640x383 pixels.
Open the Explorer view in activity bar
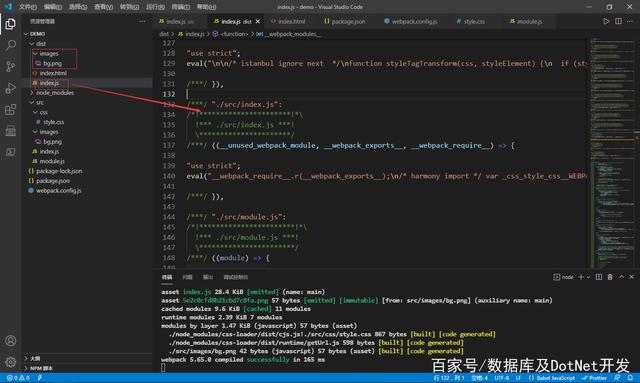pos(11,24)
